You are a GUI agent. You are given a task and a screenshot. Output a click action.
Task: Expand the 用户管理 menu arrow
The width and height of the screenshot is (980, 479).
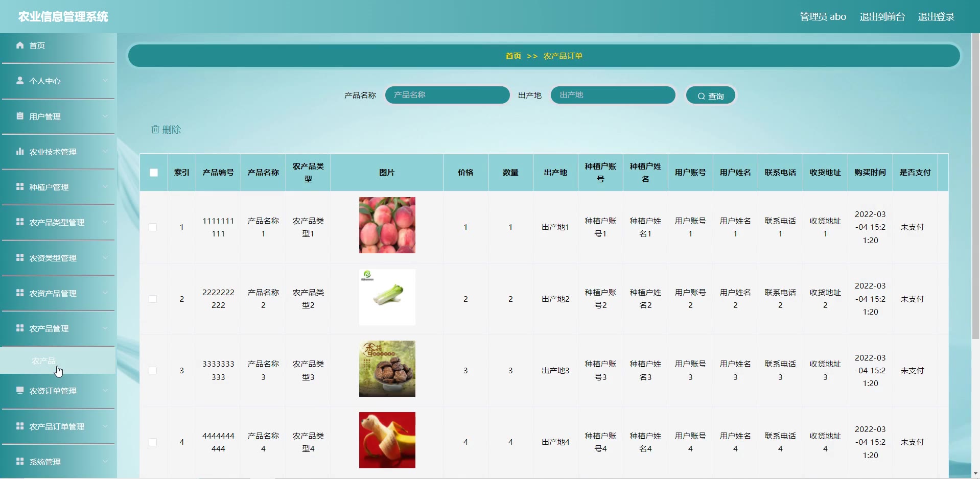pyautogui.click(x=105, y=116)
